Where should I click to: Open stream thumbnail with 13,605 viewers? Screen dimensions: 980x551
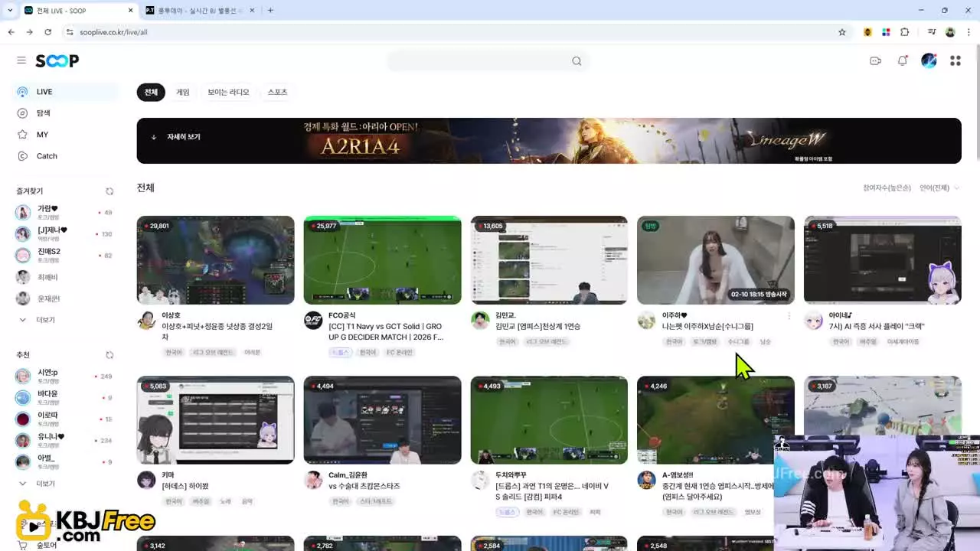tap(549, 260)
